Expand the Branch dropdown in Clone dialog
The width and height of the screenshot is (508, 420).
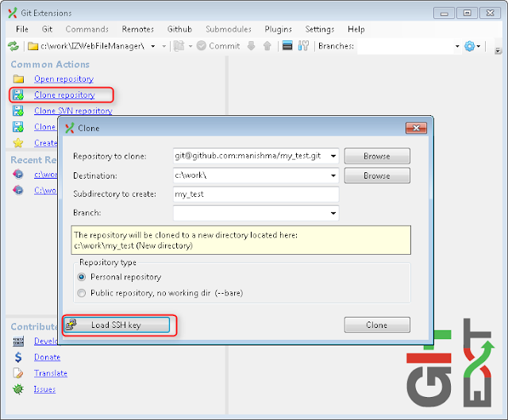pyautogui.click(x=333, y=214)
